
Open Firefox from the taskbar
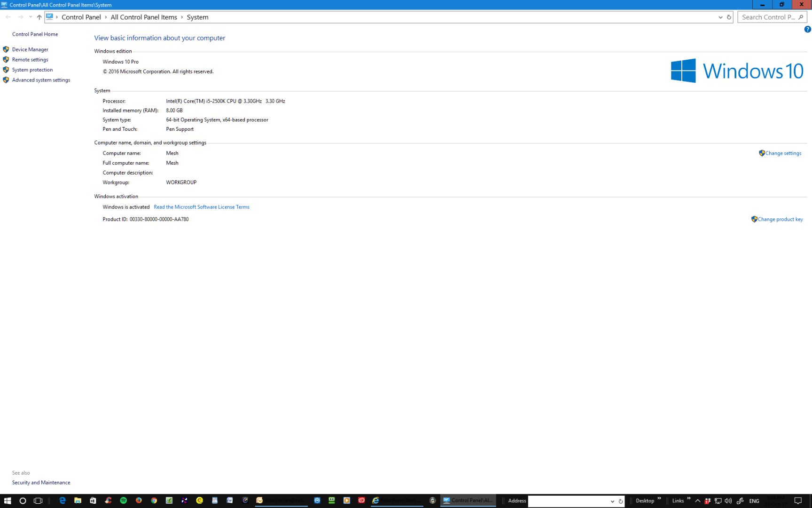pos(138,500)
